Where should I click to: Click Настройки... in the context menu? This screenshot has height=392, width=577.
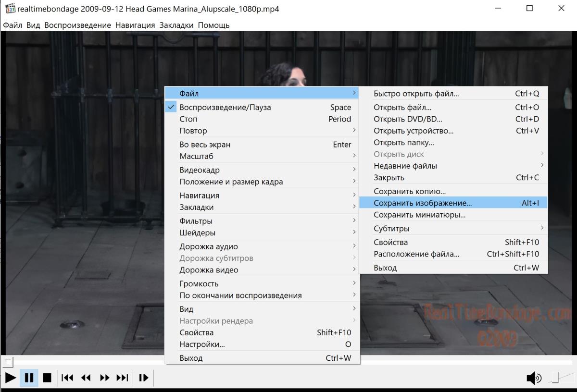pos(202,344)
